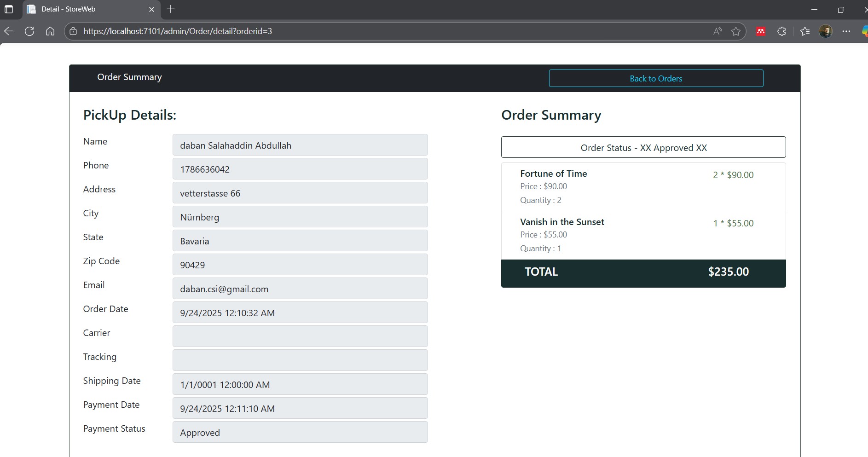Go to browser home page icon

pyautogui.click(x=50, y=31)
